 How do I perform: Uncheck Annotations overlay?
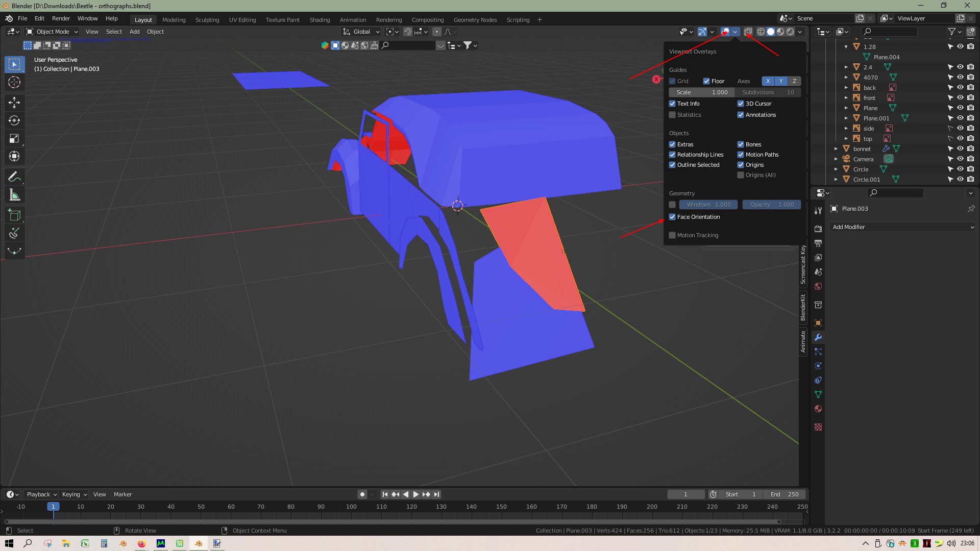coord(741,115)
